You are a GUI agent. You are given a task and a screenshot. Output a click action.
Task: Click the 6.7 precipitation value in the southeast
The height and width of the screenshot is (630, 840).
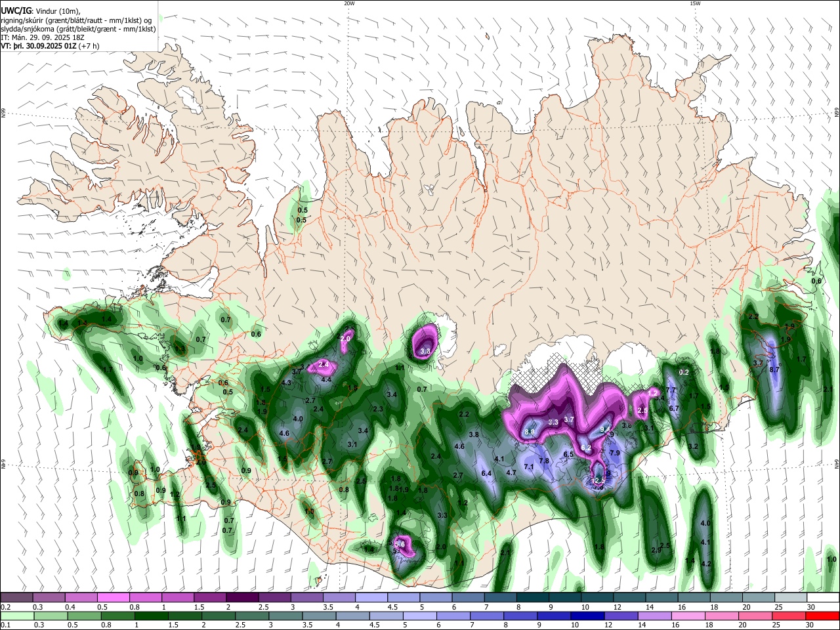pos(673,408)
